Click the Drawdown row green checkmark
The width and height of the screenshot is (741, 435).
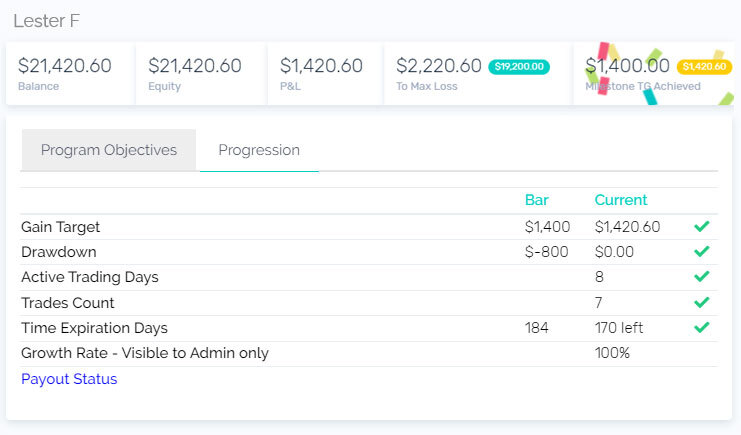[701, 252]
